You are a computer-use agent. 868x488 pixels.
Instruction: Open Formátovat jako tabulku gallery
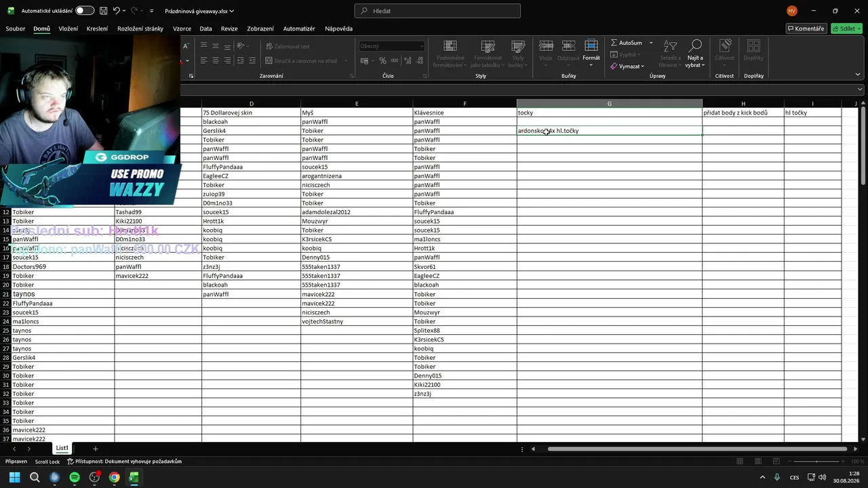pyautogui.click(x=486, y=54)
